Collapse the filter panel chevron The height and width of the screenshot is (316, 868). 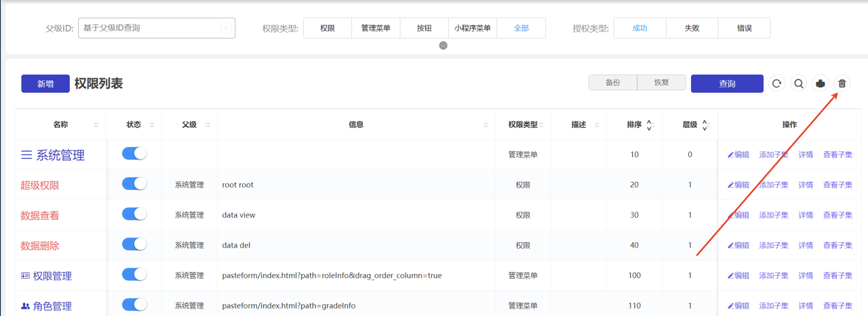443,45
